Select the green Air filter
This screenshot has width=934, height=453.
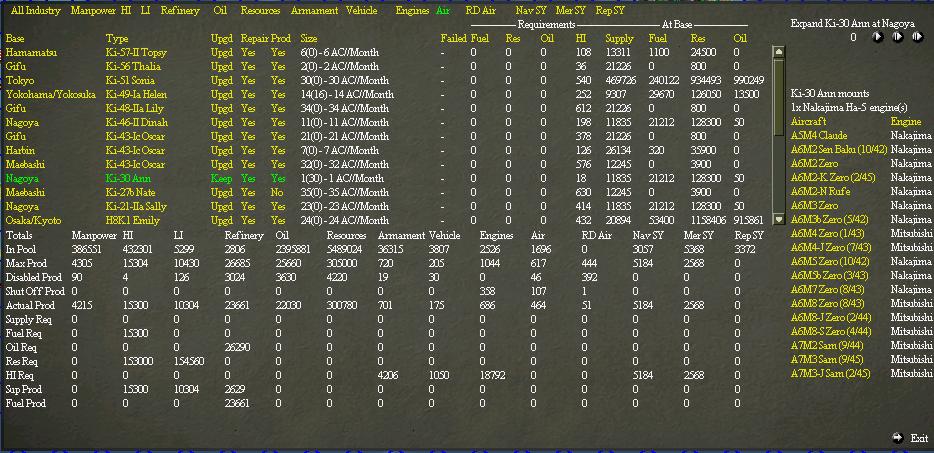[x=443, y=10]
